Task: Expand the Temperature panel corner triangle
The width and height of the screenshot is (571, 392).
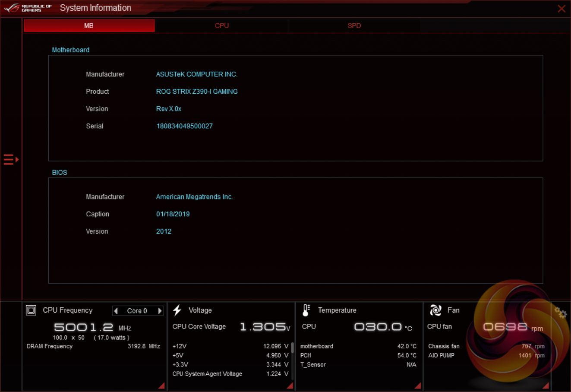Action: [x=417, y=385]
